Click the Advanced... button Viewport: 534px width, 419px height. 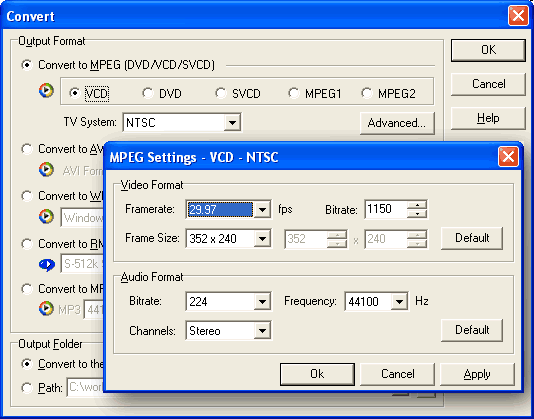pyautogui.click(x=397, y=123)
